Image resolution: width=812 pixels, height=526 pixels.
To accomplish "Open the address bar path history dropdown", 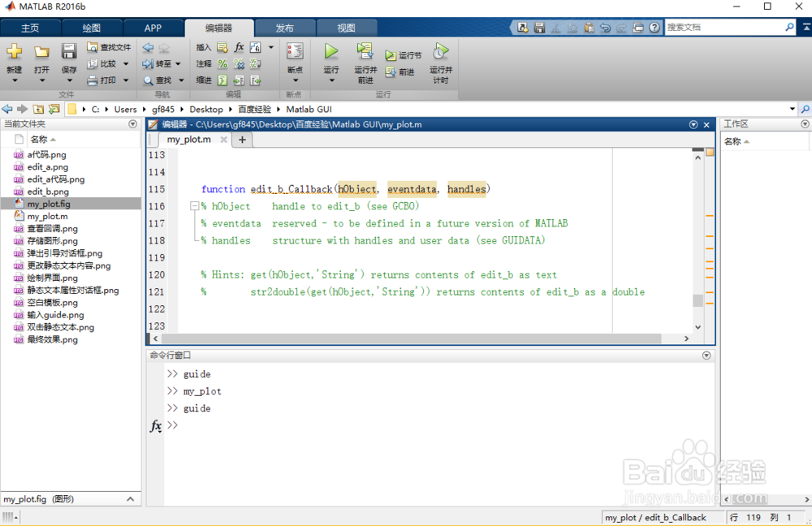I will pos(792,110).
